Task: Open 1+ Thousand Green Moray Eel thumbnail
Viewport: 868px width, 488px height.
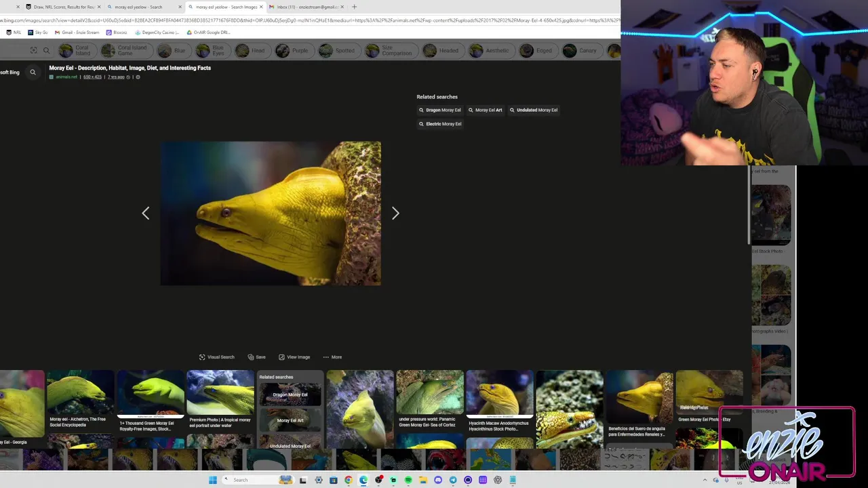Action: pos(151,401)
